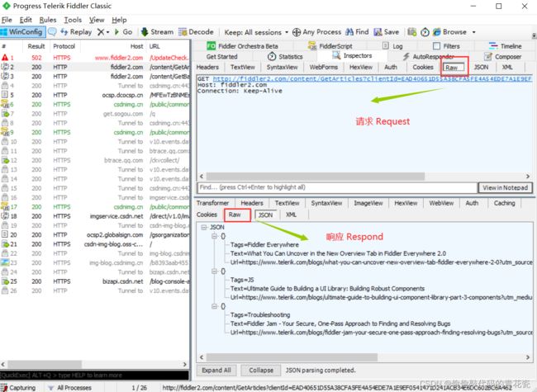Image resolution: width=537 pixels, height=392 pixels.
Task: Open the Help menu
Action: click(x=119, y=20)
